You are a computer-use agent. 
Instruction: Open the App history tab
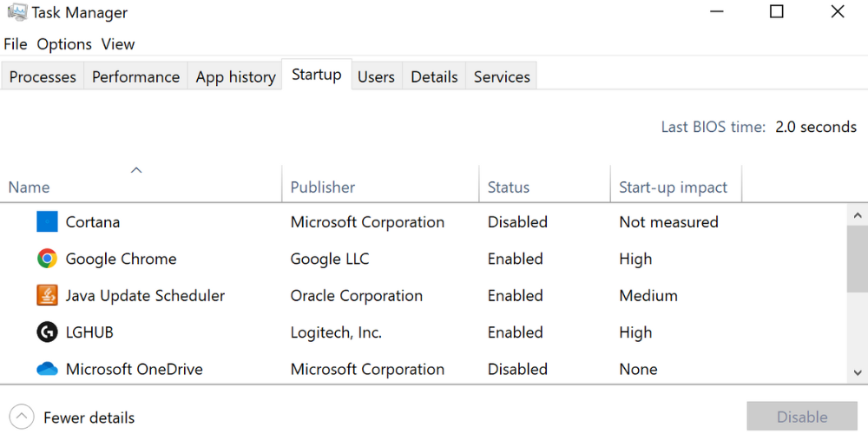235,76
